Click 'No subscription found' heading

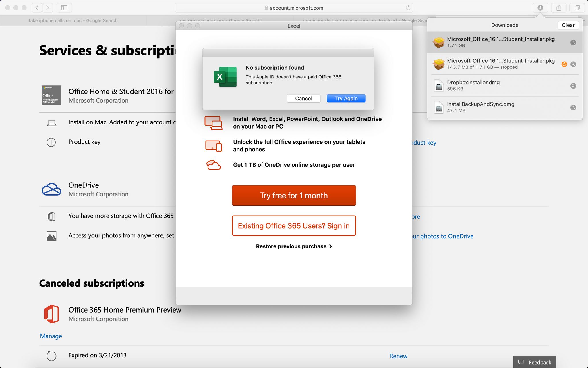click(275, 68)
